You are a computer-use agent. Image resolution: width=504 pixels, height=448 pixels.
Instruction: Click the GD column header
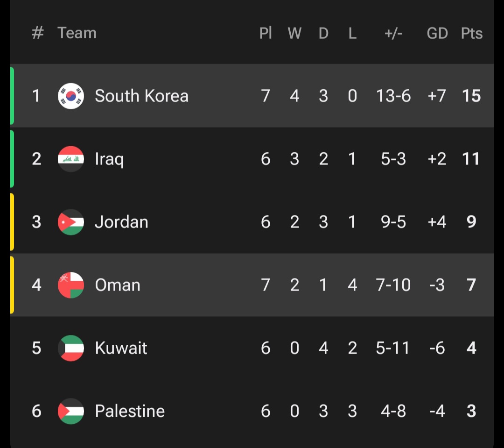point(437,33)
